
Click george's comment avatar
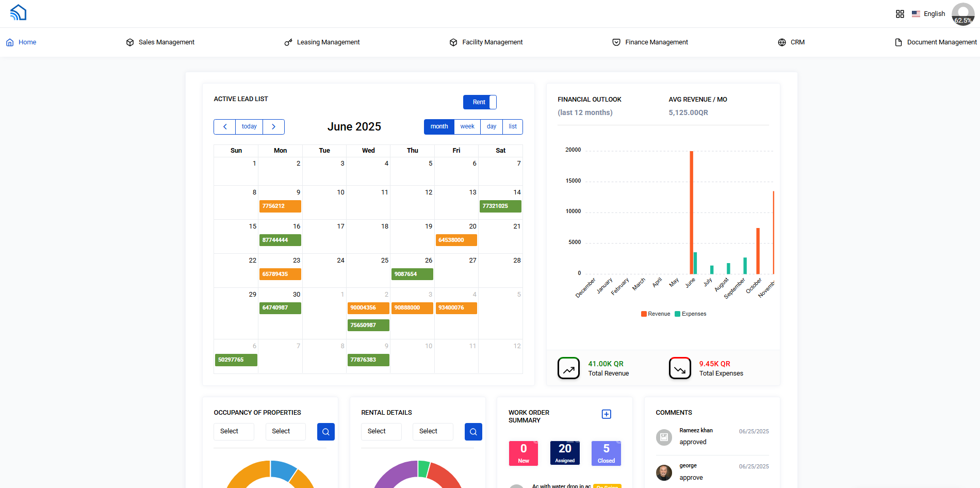point(664,473)
